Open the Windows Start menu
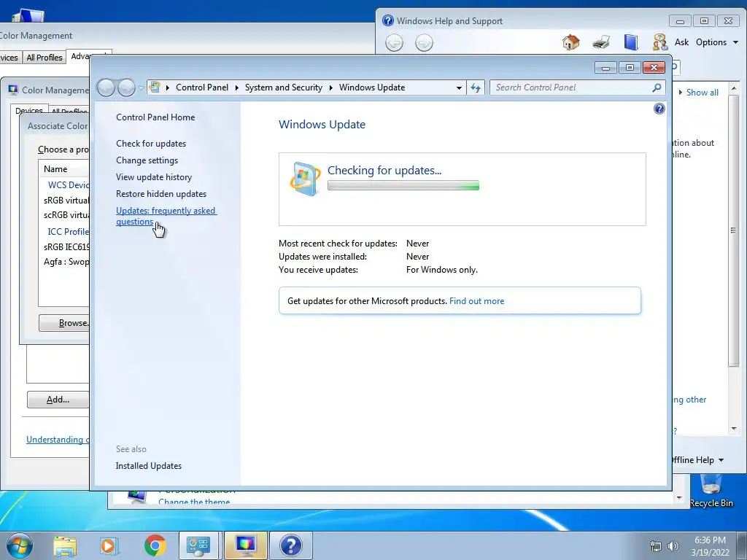This screenshot has height=560, width=747. (x=20, y=545)
